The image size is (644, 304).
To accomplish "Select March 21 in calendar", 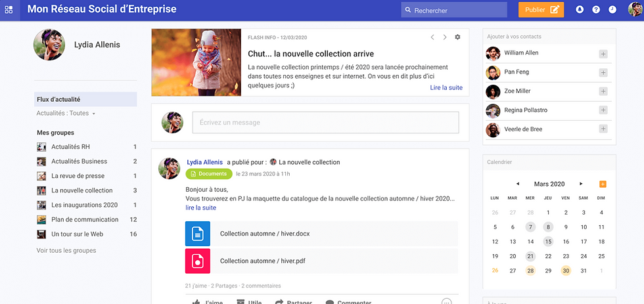I will pyautogui.click(x=530, y=257).
